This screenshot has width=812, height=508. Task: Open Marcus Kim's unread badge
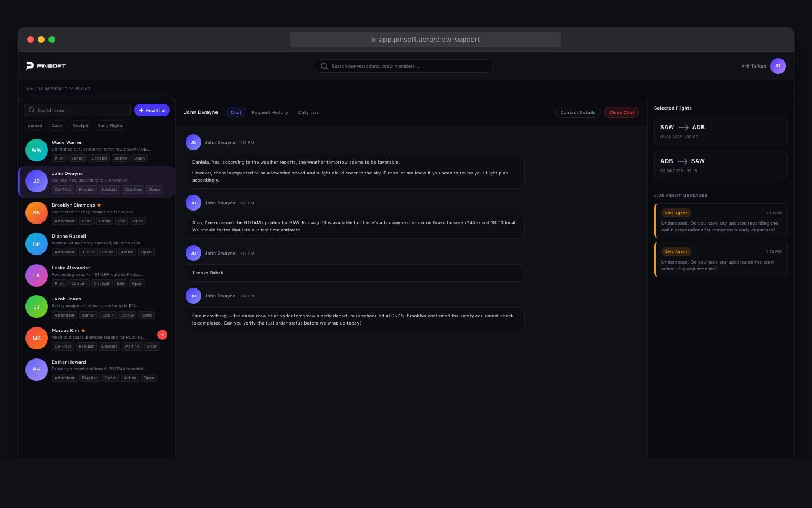162,335
